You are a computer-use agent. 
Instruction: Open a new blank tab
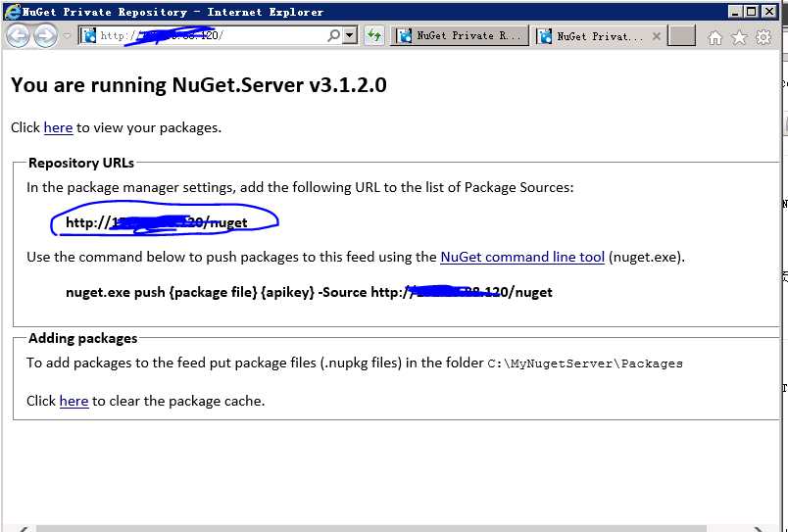681,36
